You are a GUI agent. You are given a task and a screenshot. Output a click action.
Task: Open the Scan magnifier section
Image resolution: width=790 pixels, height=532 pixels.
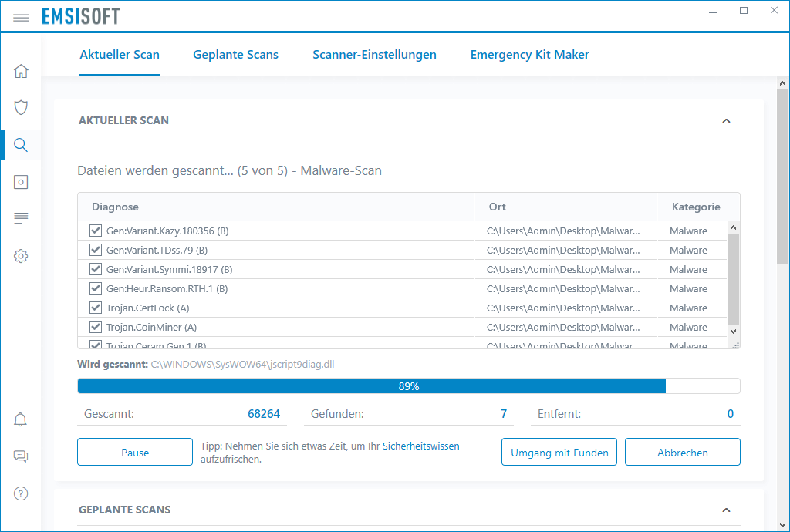[21, 145]
